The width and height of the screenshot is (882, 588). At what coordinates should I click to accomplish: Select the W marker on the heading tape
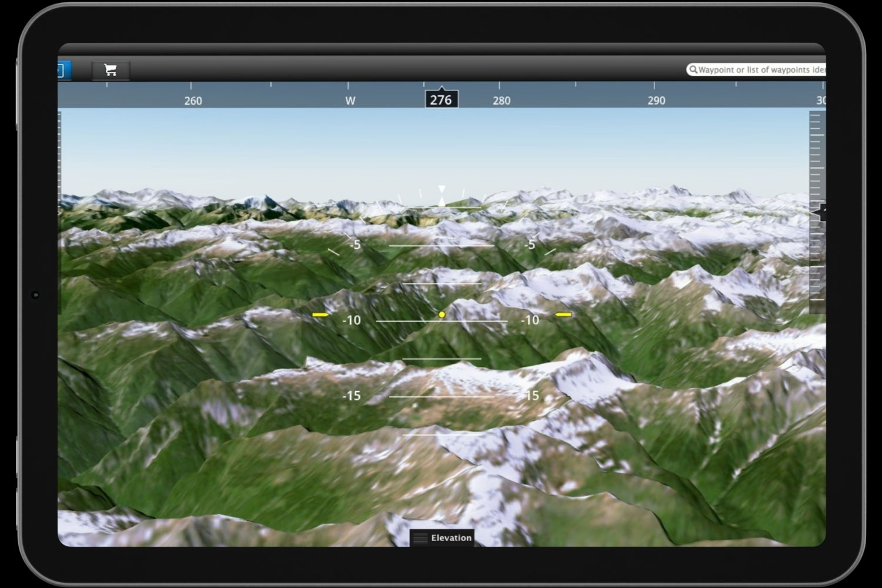[350, 101]
